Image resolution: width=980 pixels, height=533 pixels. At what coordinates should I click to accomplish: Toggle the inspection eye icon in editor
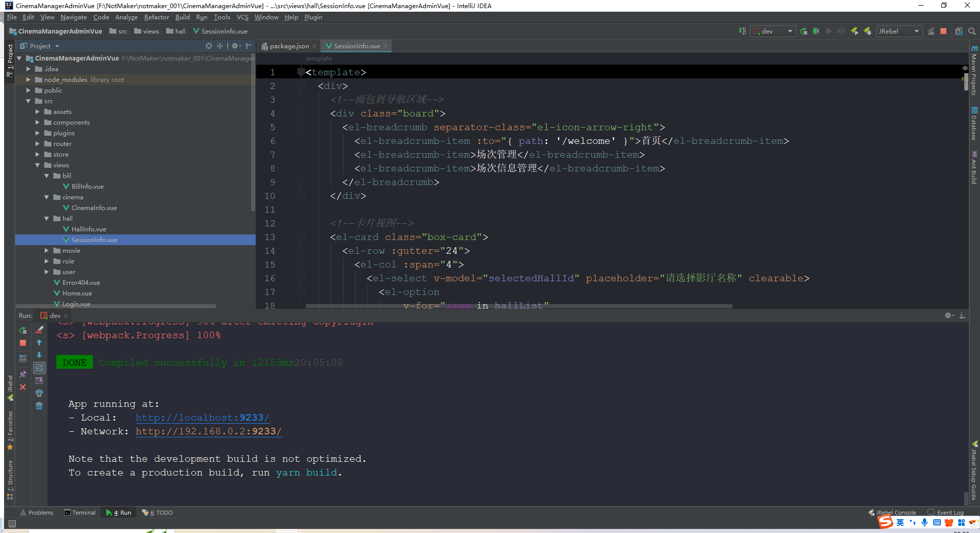(x=965, y=68)
